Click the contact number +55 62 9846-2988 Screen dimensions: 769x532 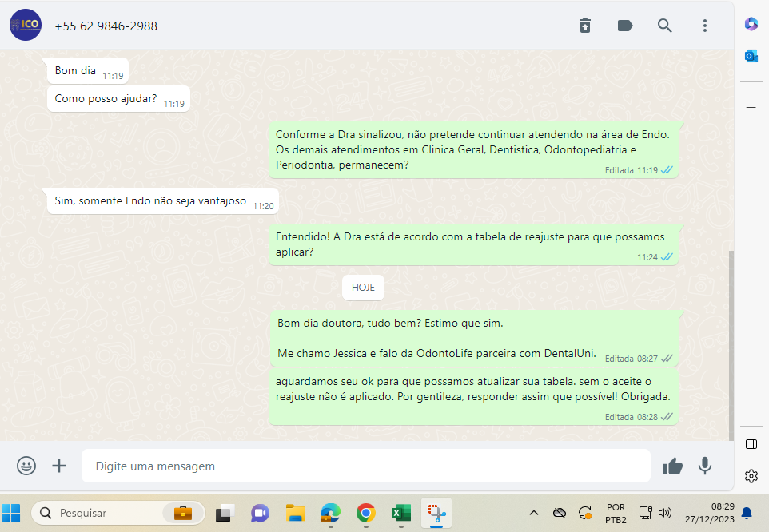click(x=106, y=26)
